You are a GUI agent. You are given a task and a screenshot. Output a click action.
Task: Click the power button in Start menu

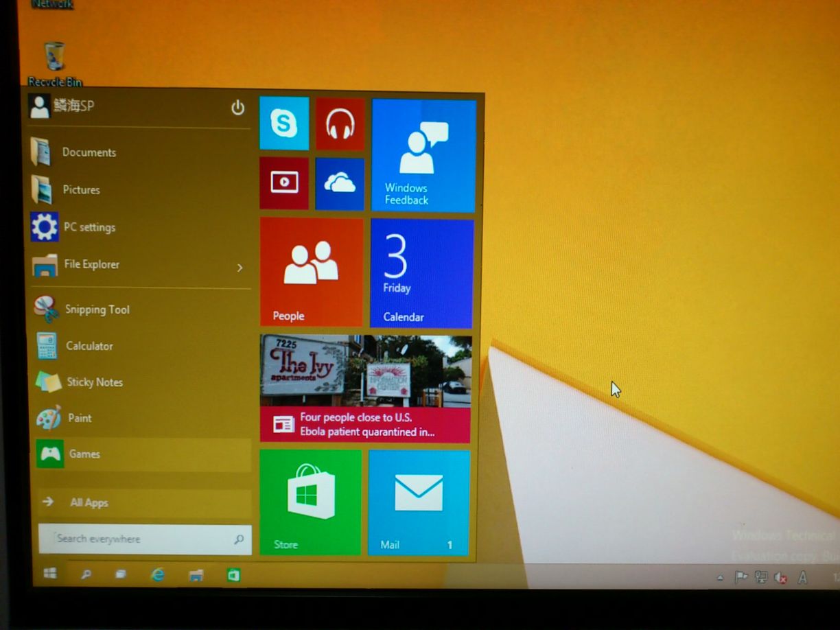237,108
